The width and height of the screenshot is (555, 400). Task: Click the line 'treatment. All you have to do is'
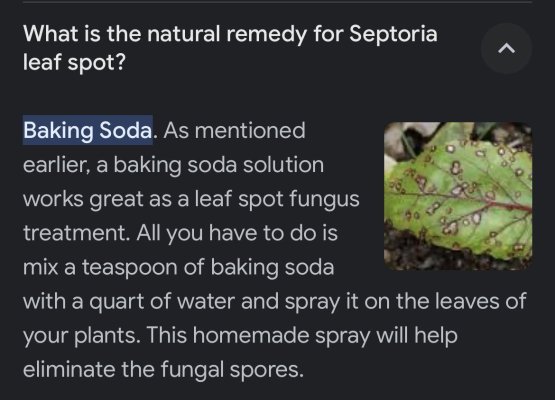tap(180, 233)
